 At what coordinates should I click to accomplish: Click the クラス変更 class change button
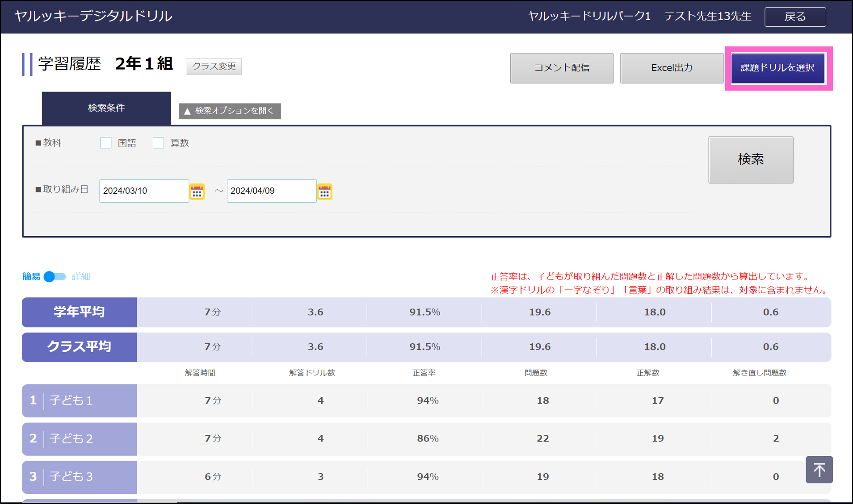(x=214, y=67)
